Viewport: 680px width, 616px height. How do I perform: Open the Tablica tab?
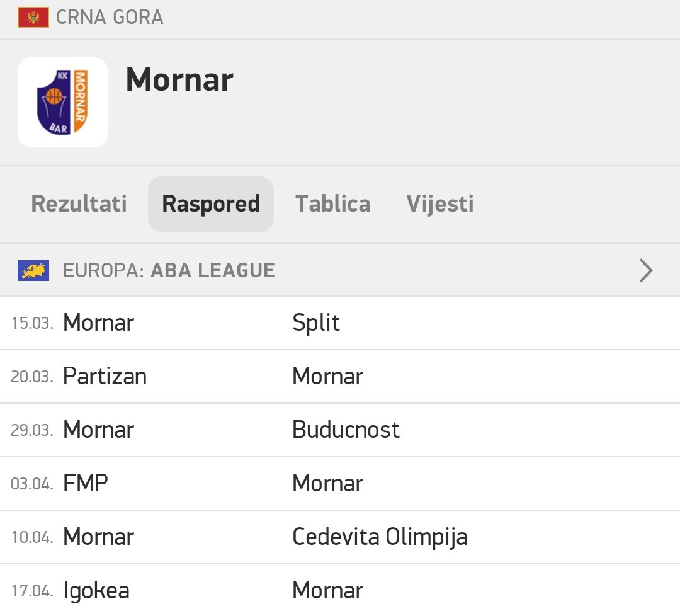[333, 204]
